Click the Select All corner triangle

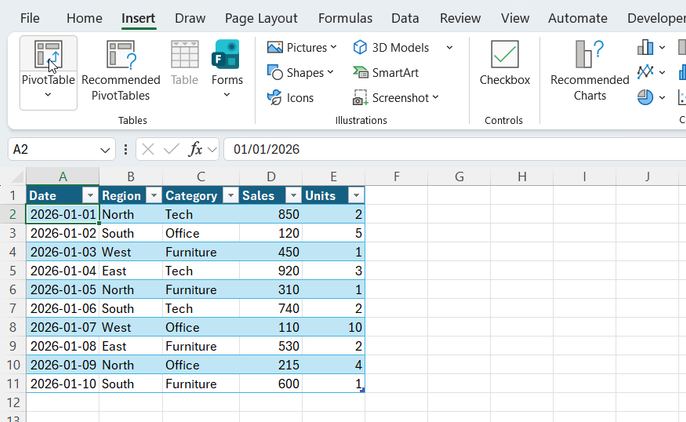click(x=18, y=177)
